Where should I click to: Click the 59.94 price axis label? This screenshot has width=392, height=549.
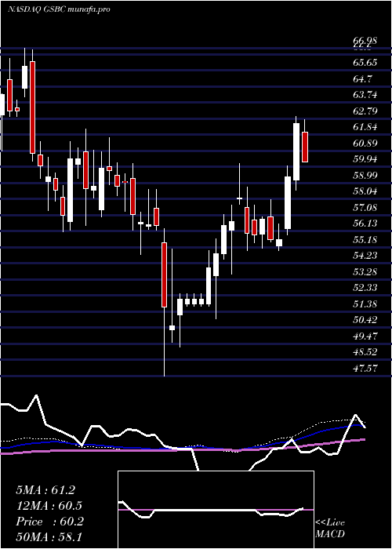click(x=365, y=159)
